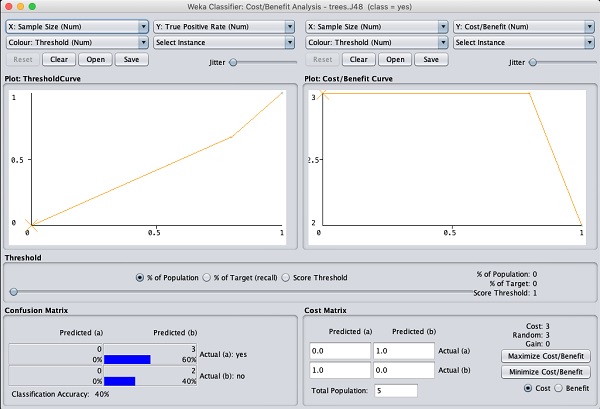Viewport: 600px width, 409px height.
Task: Click the blue bar in the Actual (b): no row
Action: [119, 381]
